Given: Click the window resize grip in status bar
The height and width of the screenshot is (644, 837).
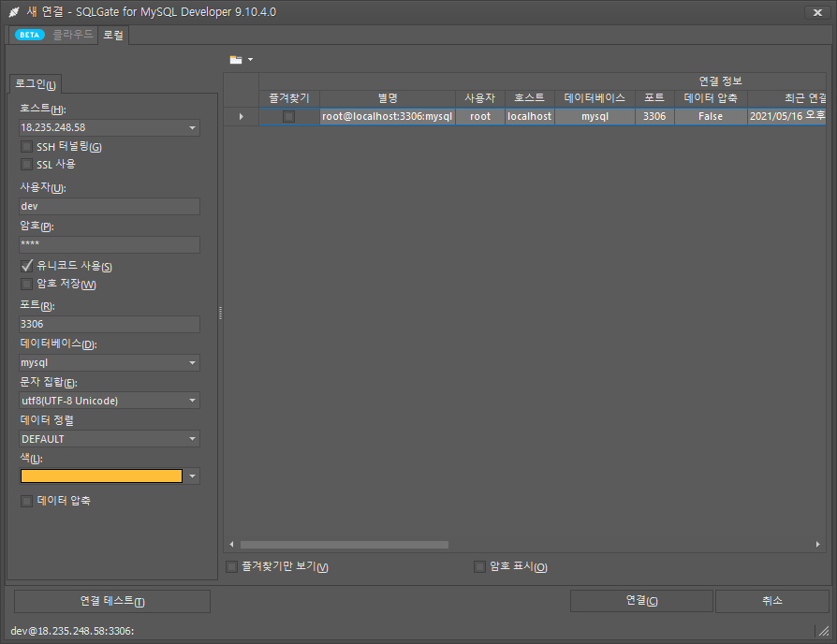Looking at the screenshot, I should pyautogui.click(x=824, y=631).
